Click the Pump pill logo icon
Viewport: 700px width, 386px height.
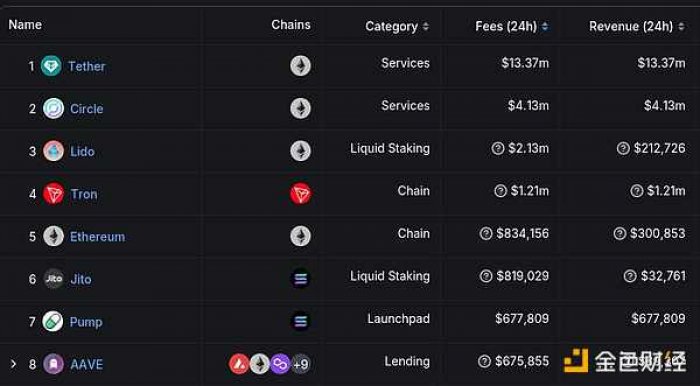point(53,321)
